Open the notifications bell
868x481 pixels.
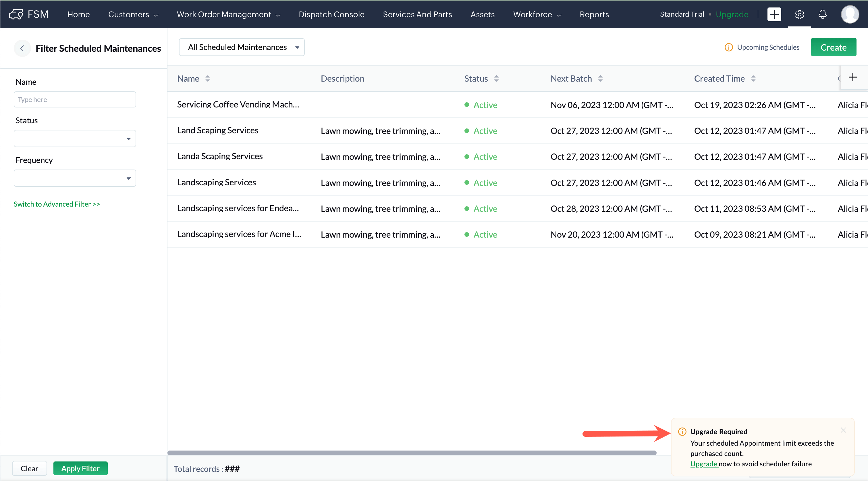pyautogui.click(x=822, y=14)
